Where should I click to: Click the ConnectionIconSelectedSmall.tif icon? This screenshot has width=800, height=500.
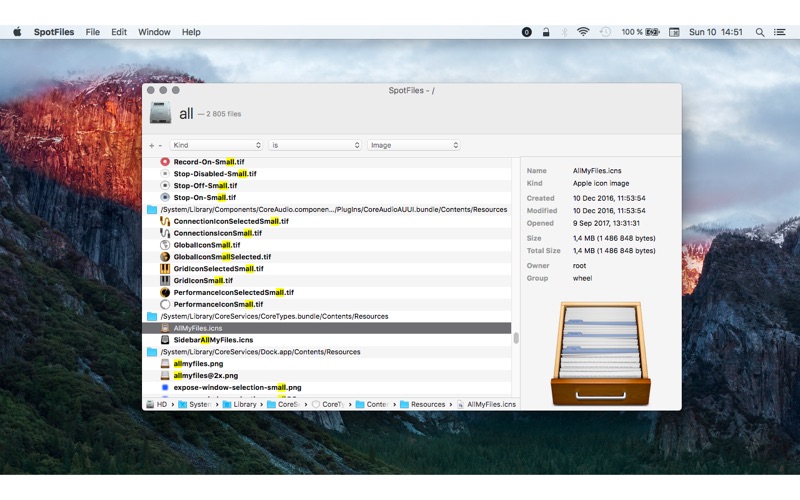pyautogui.click(x=165, y=221)
